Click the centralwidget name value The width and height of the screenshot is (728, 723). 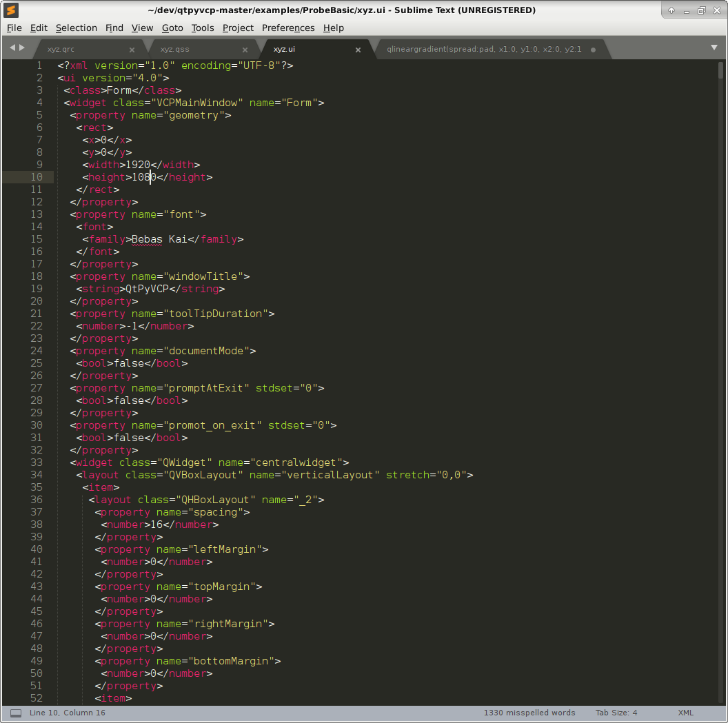(296, 462)
